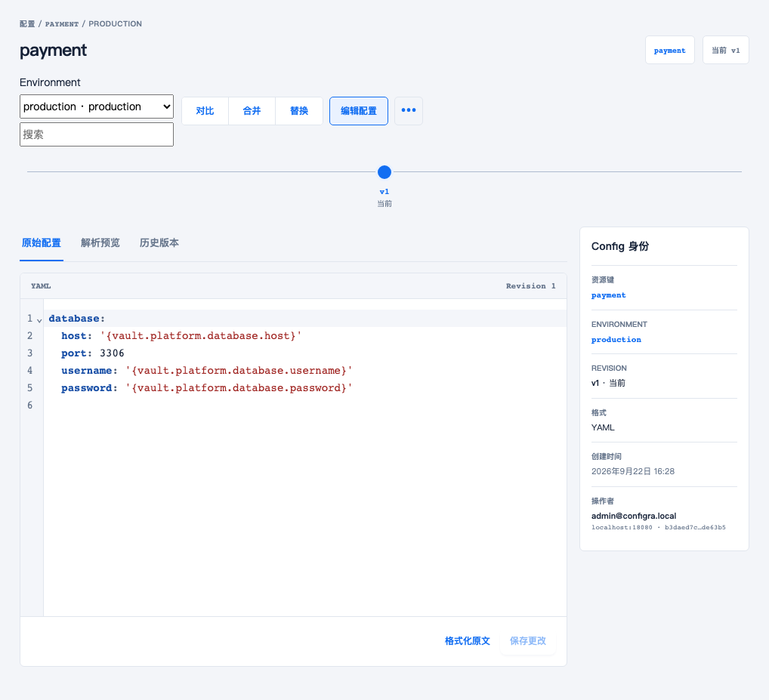Click the 'database:' key on line 1
Viewport: 769px width, 700px height.
pyautogui.click(x=76, y=319)
